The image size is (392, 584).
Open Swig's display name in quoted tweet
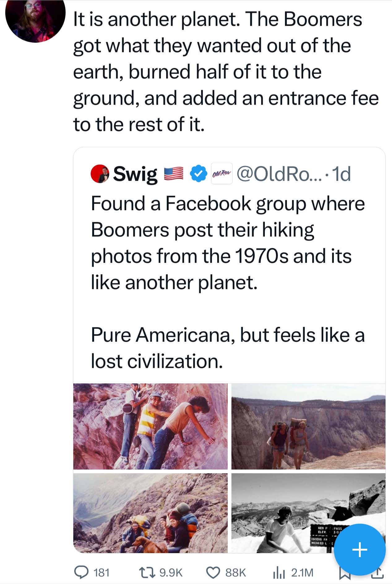(135, 174)
